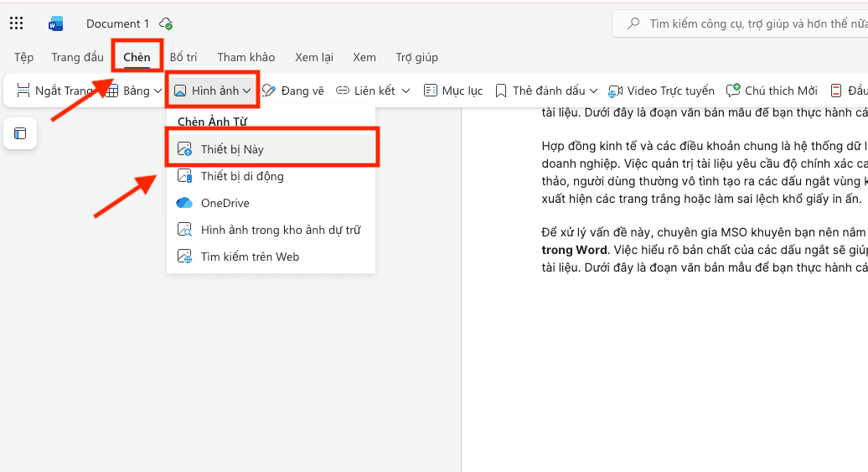868x472 pixels.
Task: Click Ngắt Trang page break button
Action: point(54,91)
